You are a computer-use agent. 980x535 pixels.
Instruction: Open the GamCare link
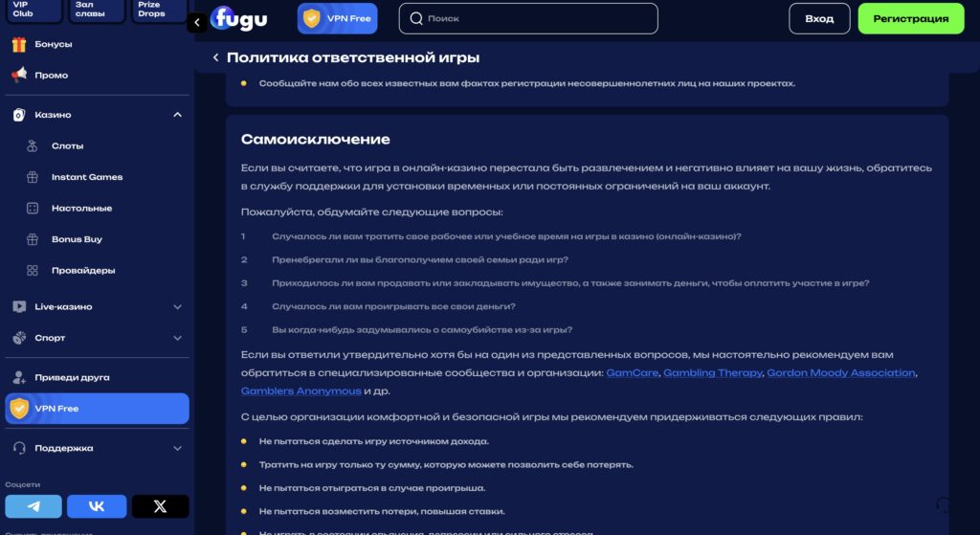point(632,372)
